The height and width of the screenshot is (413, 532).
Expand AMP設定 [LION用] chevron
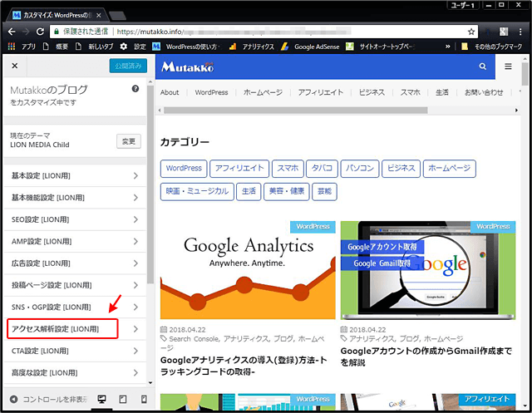tap(135, 242)
